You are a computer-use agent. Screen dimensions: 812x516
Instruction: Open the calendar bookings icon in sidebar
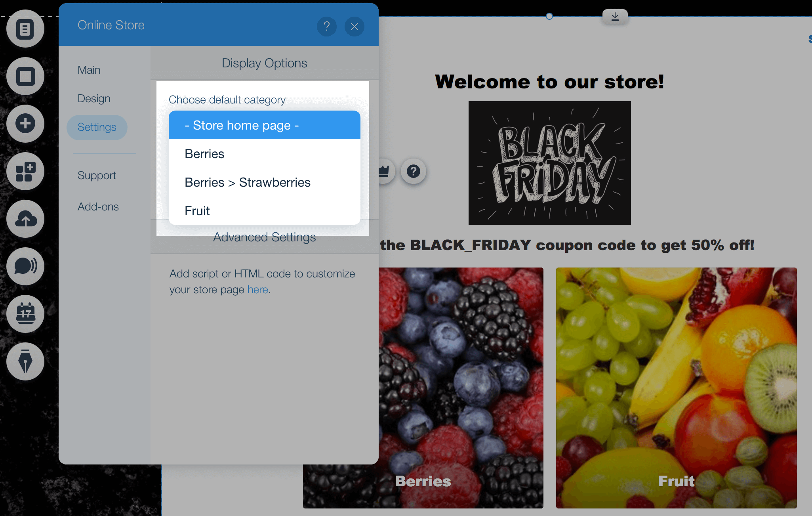(x=25, y=314)
